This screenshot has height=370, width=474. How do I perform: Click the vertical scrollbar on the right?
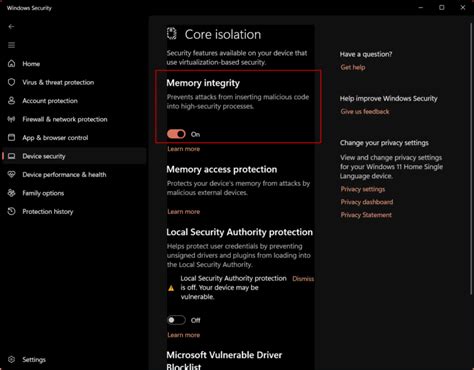pyautogui.click(x=471, y=157)
